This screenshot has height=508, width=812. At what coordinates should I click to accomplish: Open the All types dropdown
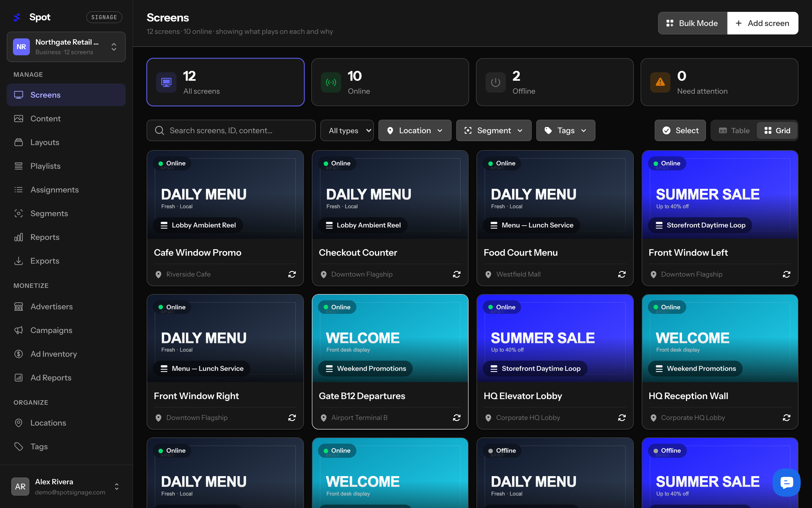click(x=347, y=130)
